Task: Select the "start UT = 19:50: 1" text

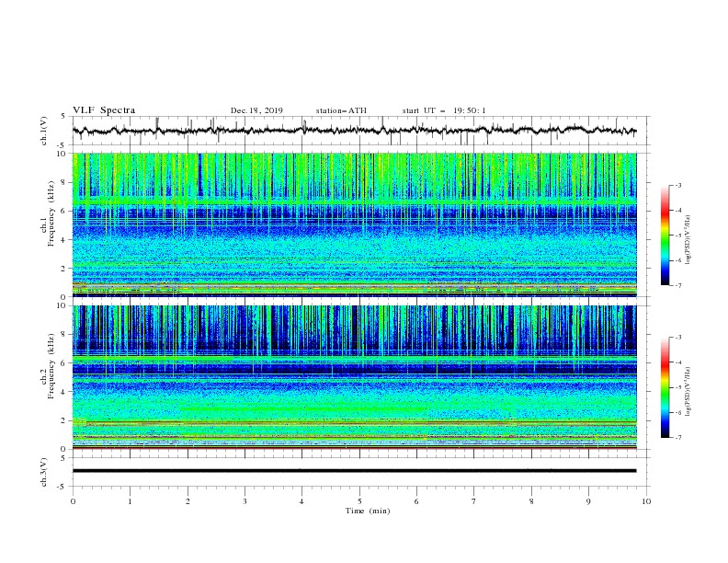Action: 444,110
